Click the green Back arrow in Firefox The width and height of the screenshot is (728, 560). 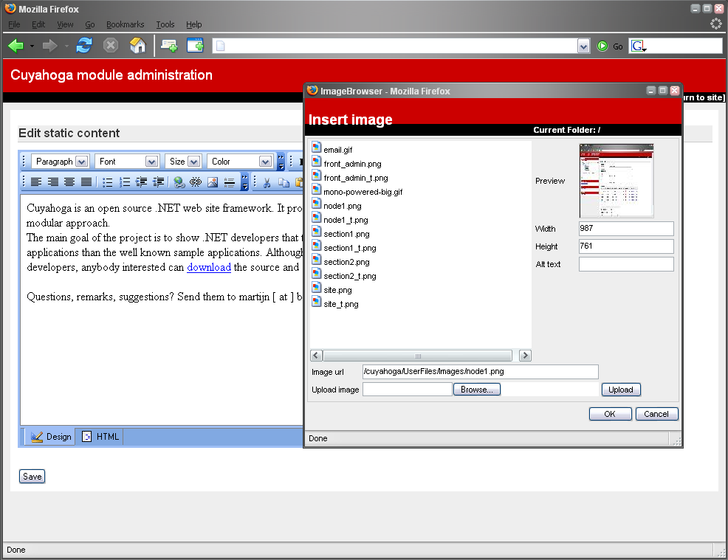16,46
